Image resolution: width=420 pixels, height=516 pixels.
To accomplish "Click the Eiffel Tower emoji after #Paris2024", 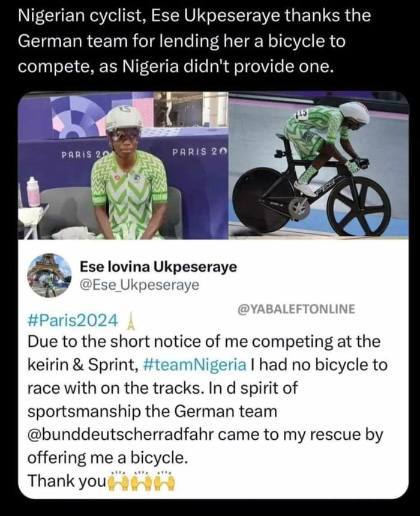I will [135, 320].
